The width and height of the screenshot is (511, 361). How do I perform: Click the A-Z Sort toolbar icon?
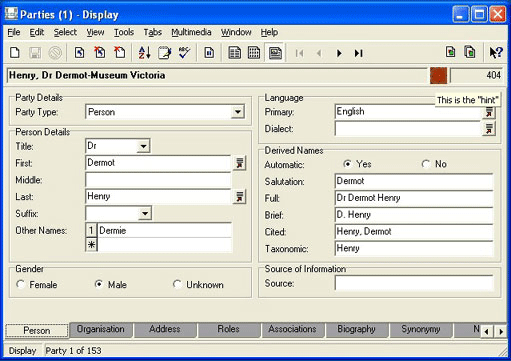click(144, 53)
